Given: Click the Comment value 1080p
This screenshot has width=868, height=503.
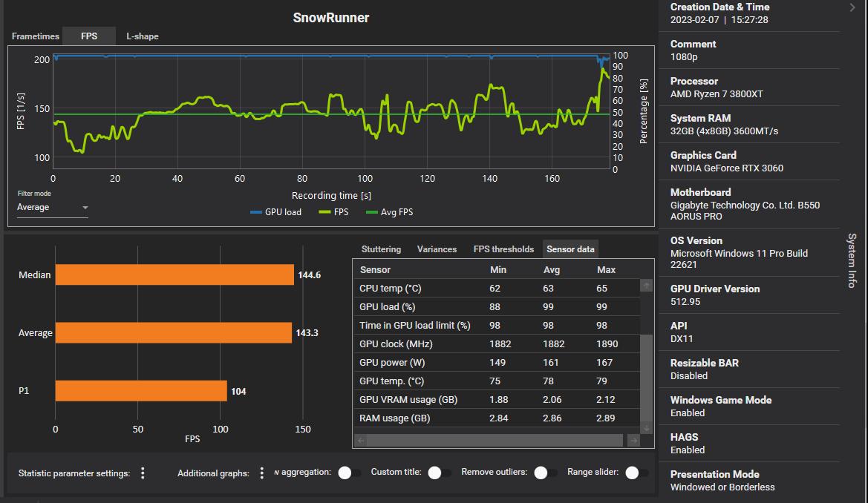Looking at the screenshot, I should (684, 56).
